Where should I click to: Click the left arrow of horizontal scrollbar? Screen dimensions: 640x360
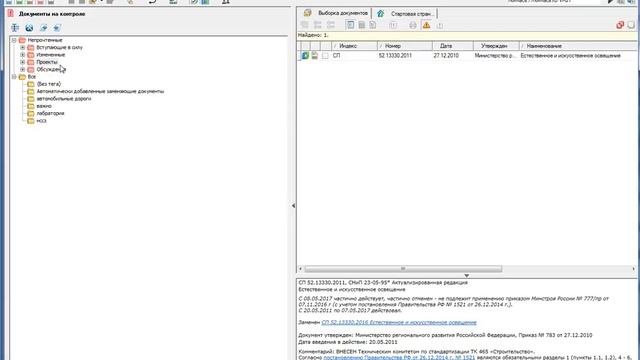(300, 269)
